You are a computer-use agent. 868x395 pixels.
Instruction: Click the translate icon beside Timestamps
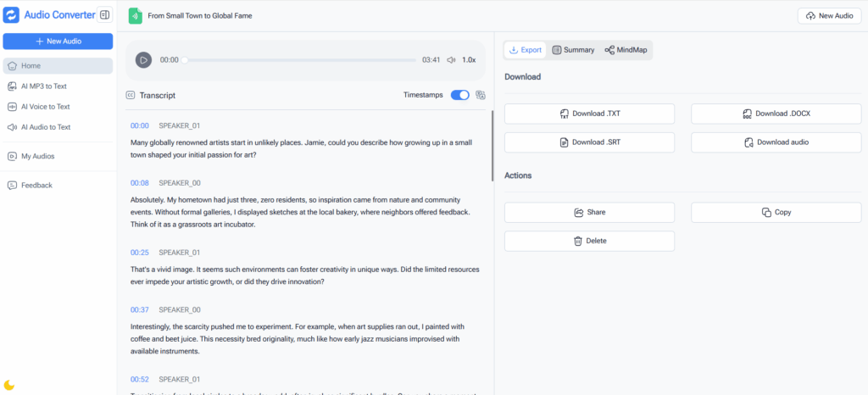coord(481,95)
